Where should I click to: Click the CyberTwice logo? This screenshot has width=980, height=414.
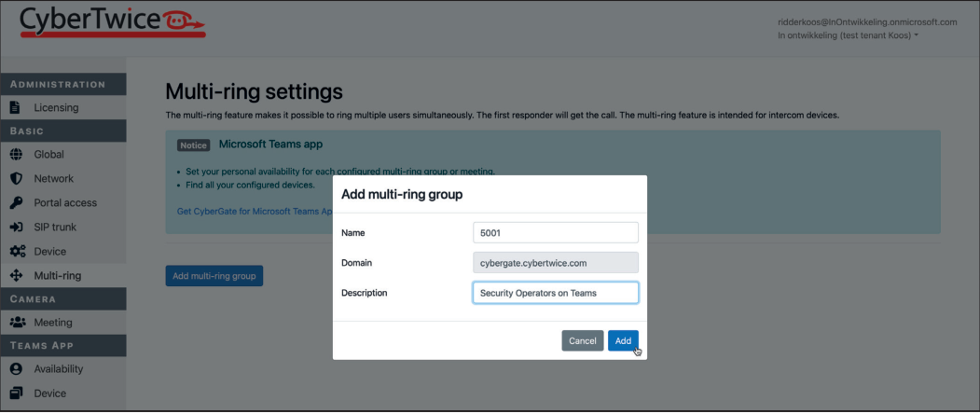(113, 22)
